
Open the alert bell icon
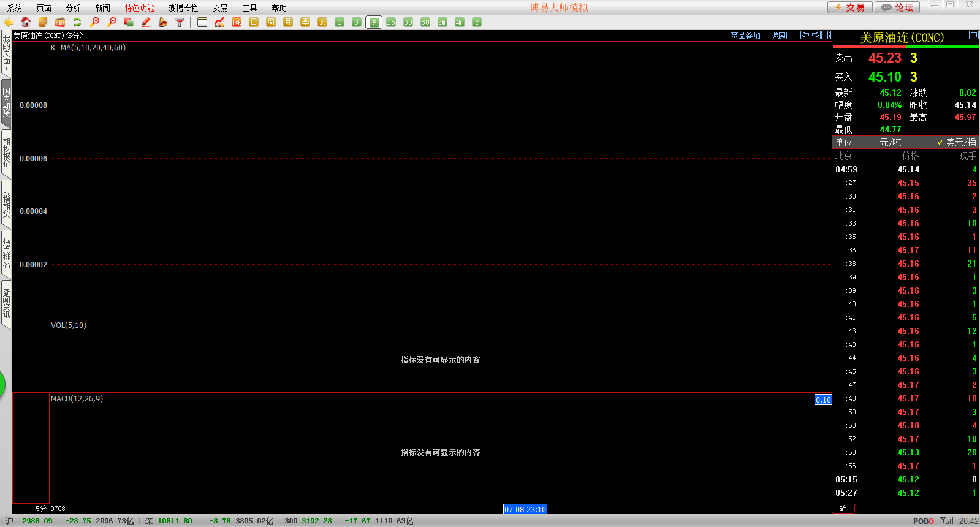pos(162,22)
